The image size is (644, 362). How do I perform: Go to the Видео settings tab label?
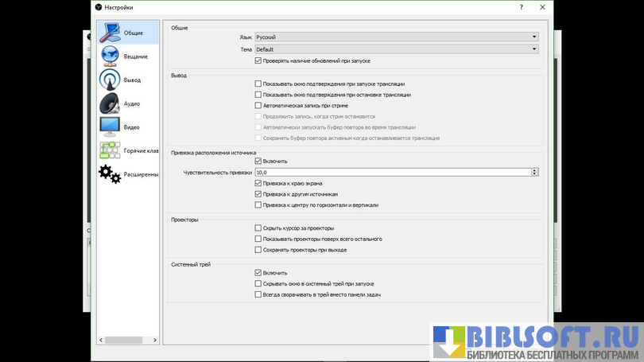[132, 127]
